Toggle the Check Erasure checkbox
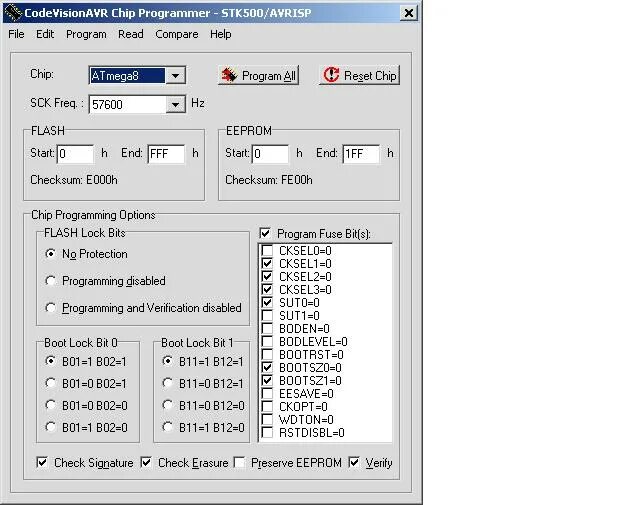This screenshot has height=505, width=640. [x=146, y=463]
